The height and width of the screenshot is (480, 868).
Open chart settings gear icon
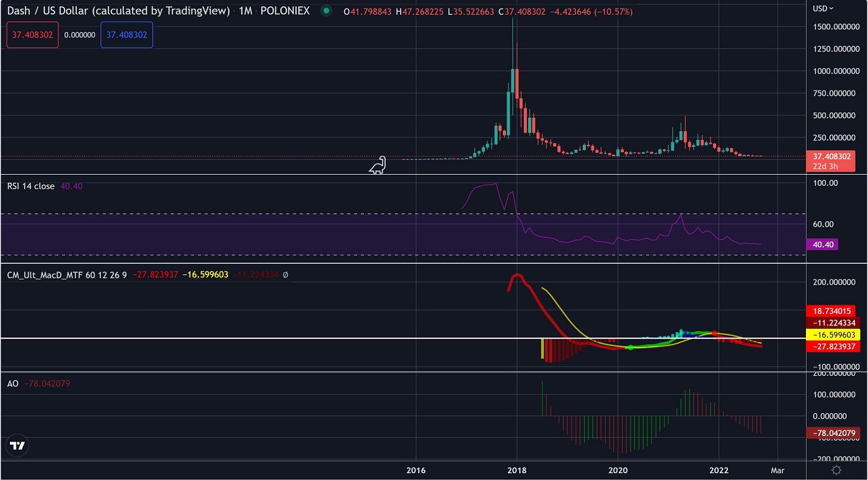tap(836, 471)
